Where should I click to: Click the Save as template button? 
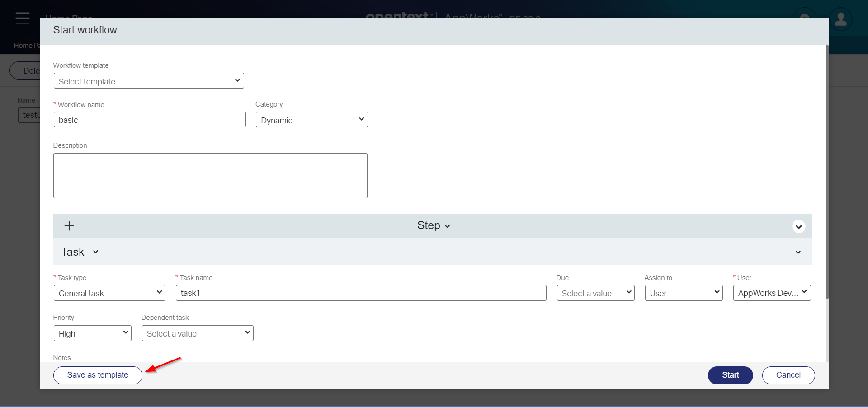[x=98, y=375]
